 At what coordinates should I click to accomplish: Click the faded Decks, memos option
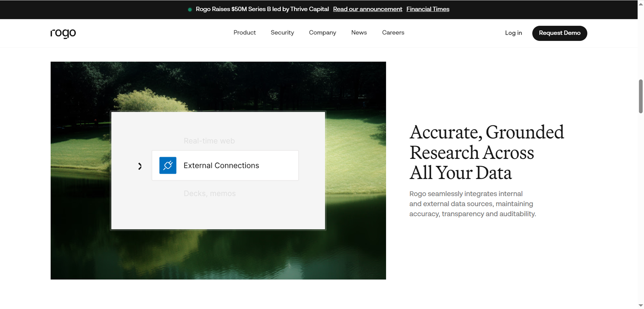pyautogui.click(x=209, y=193)
